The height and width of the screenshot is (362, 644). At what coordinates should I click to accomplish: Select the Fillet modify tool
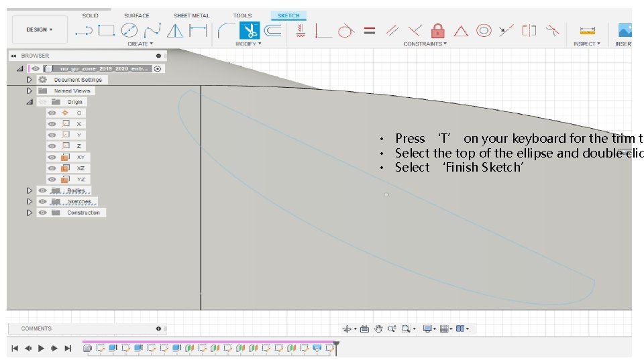pyautogui.click(x=226, y=31)
